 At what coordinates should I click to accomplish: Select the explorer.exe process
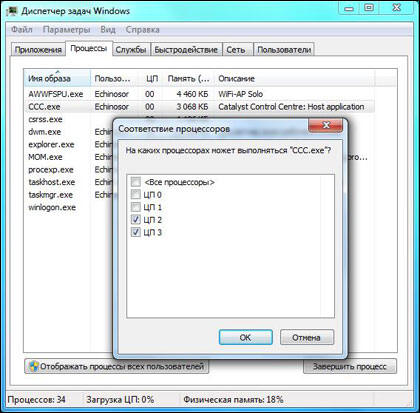point(51,145)
